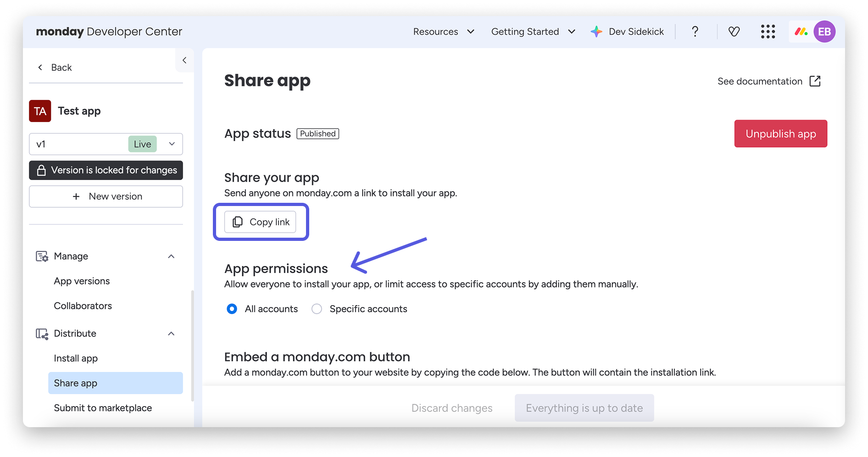Go to Install app page
The height and width of the screenshot is (457, 868).
[76, 358]
